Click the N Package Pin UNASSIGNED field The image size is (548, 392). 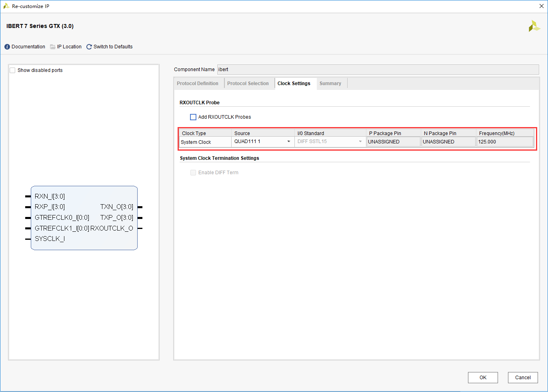[448, 142]
